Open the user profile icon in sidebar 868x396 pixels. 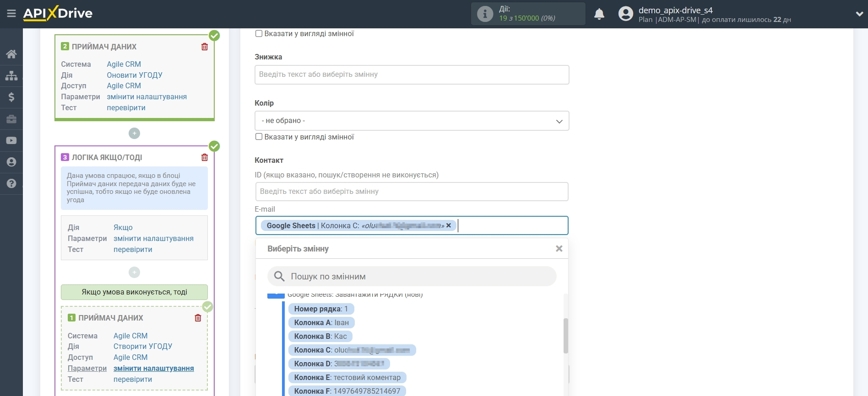[x=11, y=162]
